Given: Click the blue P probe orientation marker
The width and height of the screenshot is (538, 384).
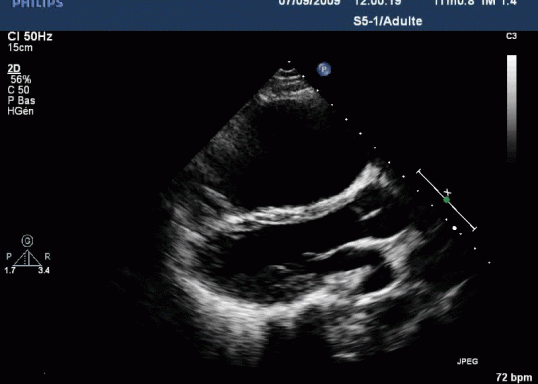Looking at the screenshot, I should (324, 69).
